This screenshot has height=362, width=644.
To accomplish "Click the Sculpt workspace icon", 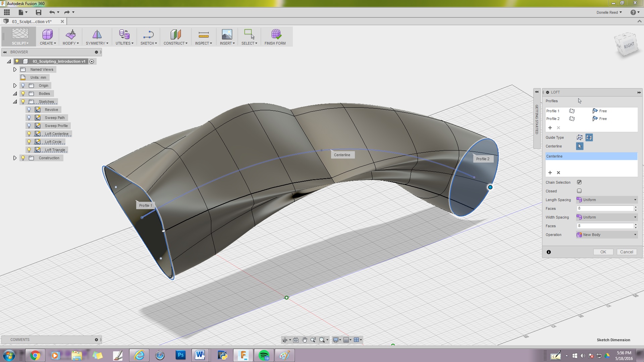I will 20,34.
